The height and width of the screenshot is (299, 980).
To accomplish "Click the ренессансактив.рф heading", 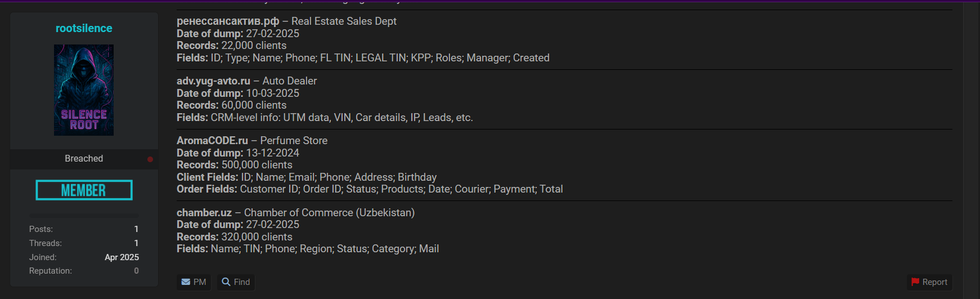I will (228, 21).
